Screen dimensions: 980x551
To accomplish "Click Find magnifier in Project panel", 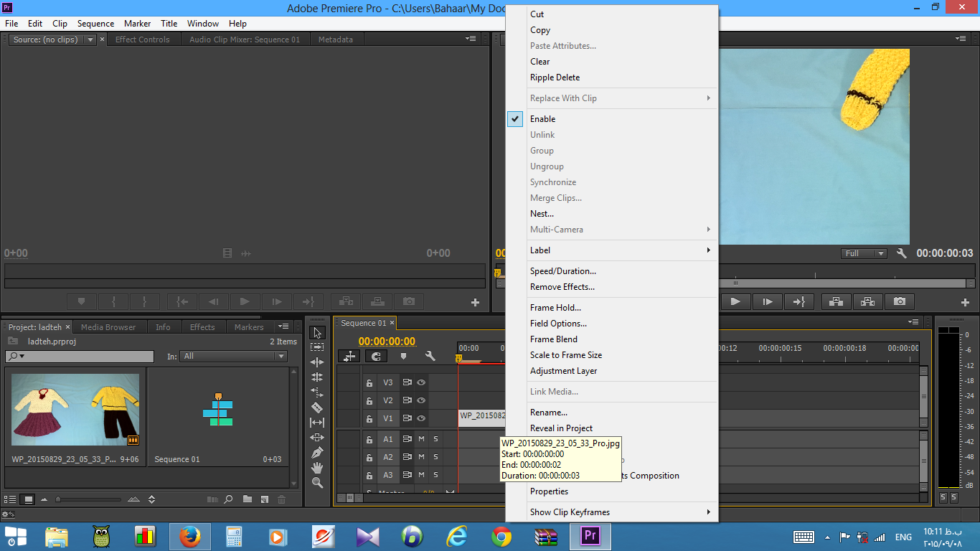I will click(228, 499).
